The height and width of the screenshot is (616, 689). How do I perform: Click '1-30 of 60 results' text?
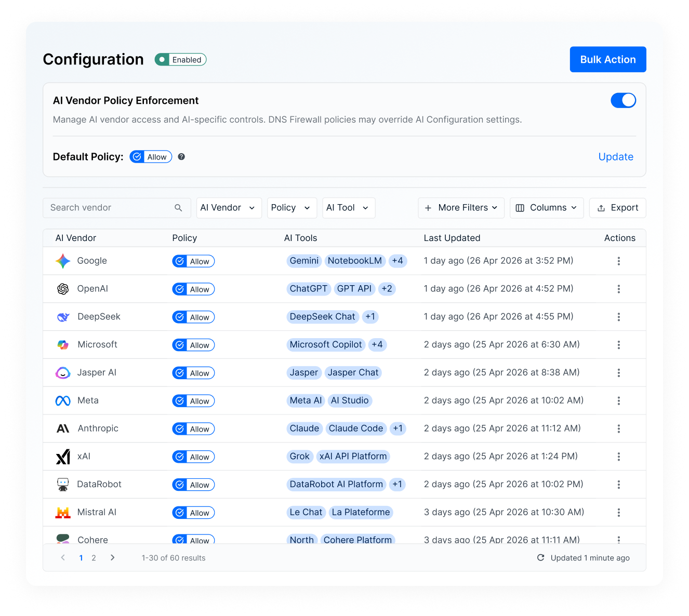(174, 558)
